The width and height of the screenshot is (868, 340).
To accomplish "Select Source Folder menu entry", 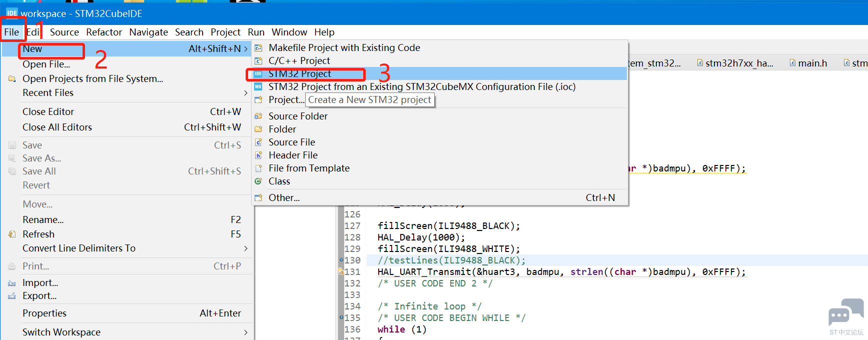I will 440,116.
